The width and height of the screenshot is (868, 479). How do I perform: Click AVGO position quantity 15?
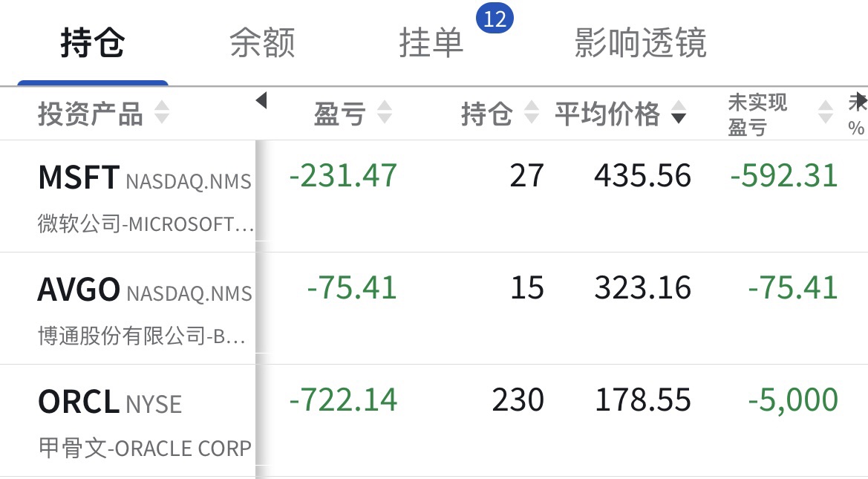coord(526,288)
